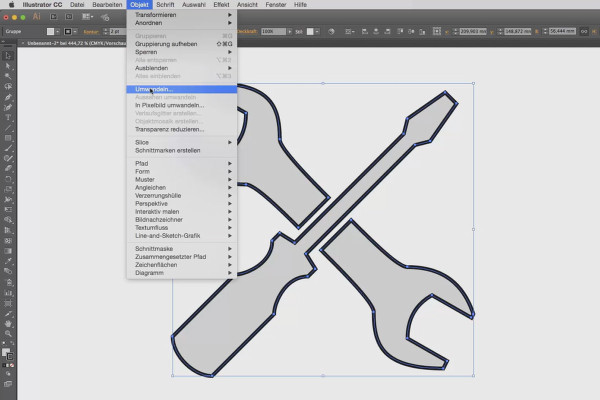
Task: Open the stroke color dropdown in control bar
Action: (x=75, y=31)
